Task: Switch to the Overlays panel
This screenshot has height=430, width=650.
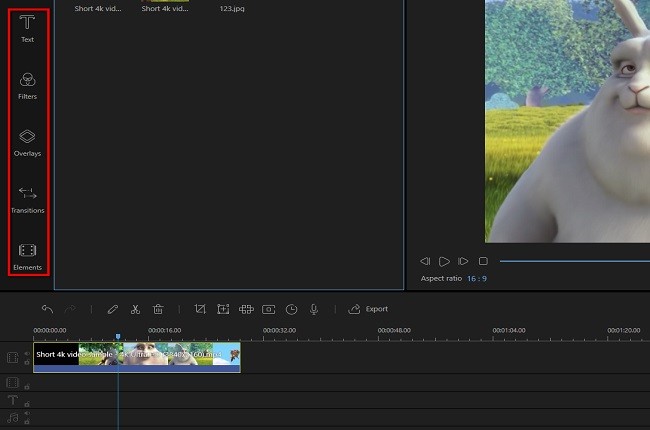Action: point(27,143)
